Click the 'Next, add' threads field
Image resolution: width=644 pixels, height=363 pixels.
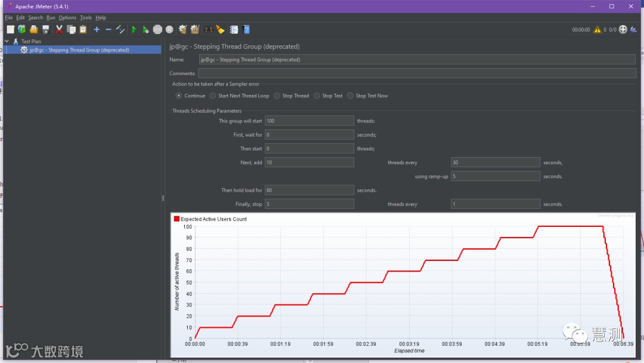309,162
